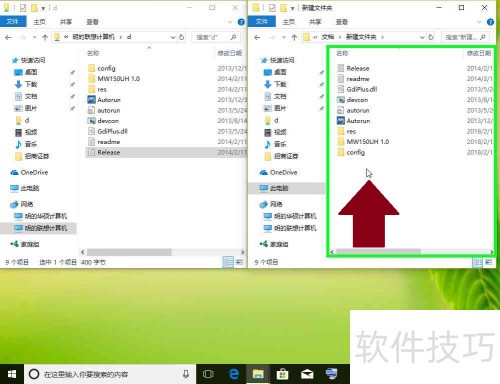Select Autorun application in left window
Image resolution: width=500 pixels, height=384 pixels.
[x=104, y=100]
